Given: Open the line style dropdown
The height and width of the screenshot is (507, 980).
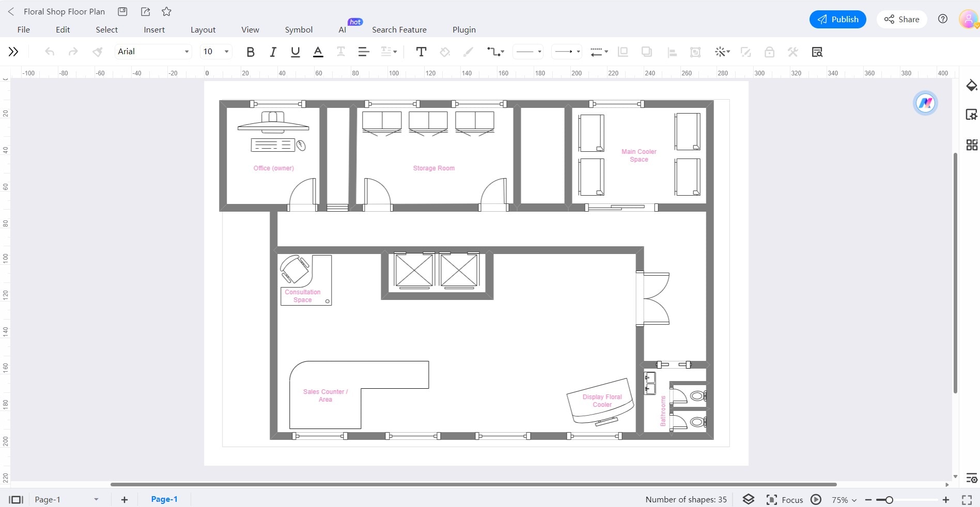Looking at the screenshot, I should 528,52.
